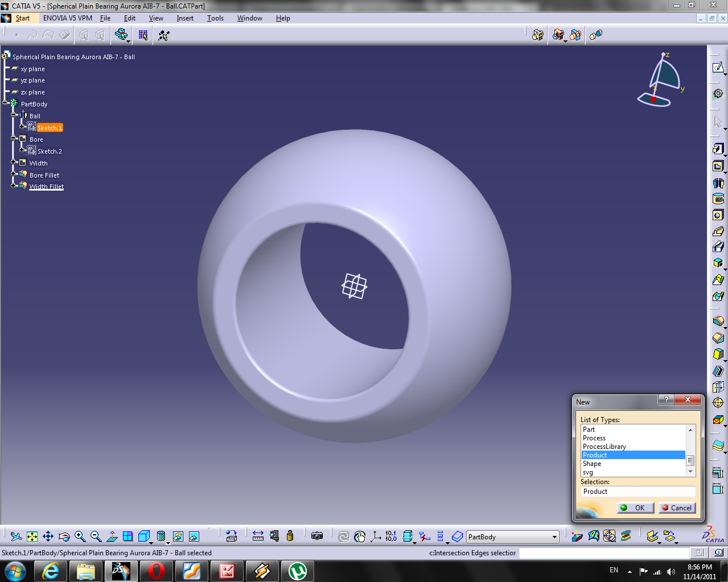Click OK in New dialog
The height and width of the screenshot is (582, 728).
coord(635,507)
